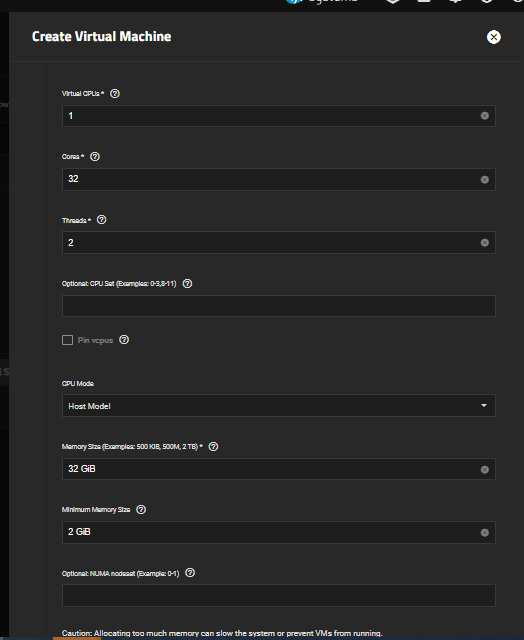This screenshot has width=524, height=640.
Task: Open help tooltip for Virtual CPUs
Action: tap(115, 93)
